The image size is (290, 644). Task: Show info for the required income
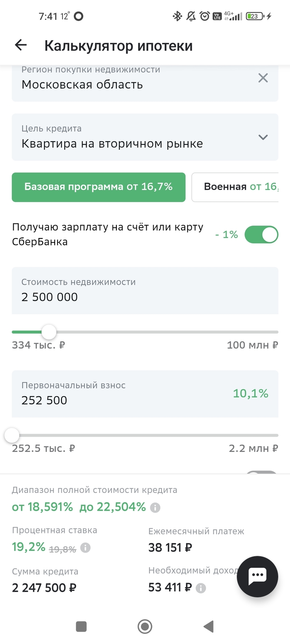[201, 588]
